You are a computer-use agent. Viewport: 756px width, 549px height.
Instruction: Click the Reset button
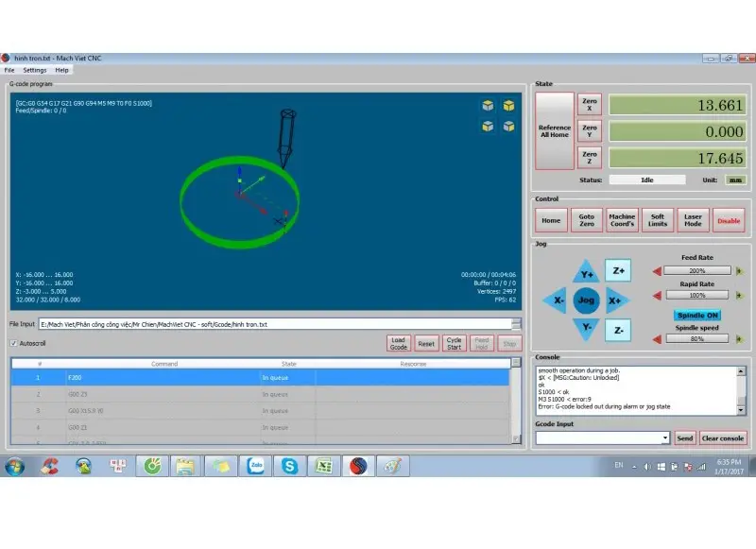[x=426, y=343]
